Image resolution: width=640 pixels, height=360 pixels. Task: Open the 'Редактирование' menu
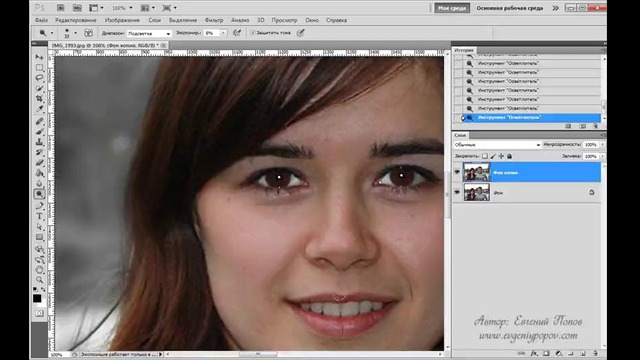pyautogui.click(x=76, y=20)
